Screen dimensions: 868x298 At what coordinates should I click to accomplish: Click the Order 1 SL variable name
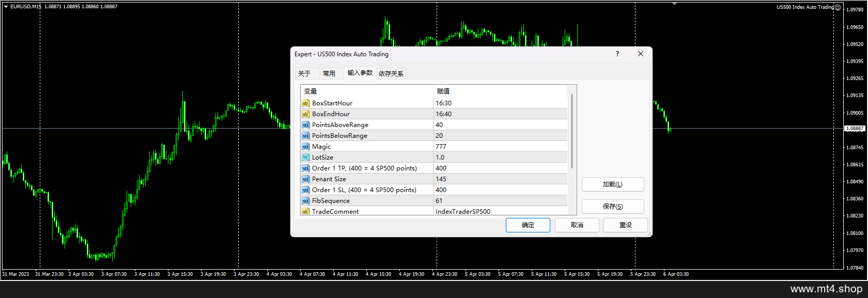(364, 190)
